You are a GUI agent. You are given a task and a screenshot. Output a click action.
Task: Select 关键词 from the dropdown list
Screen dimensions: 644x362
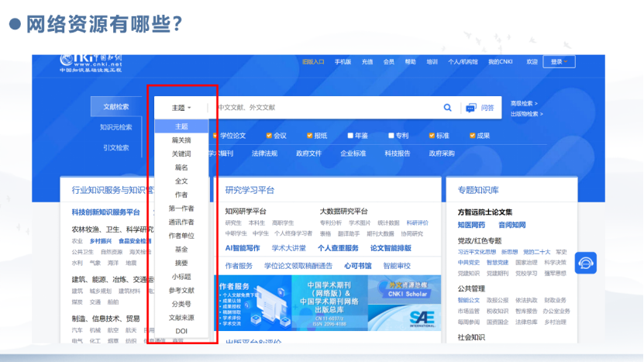tap(181, 153)
